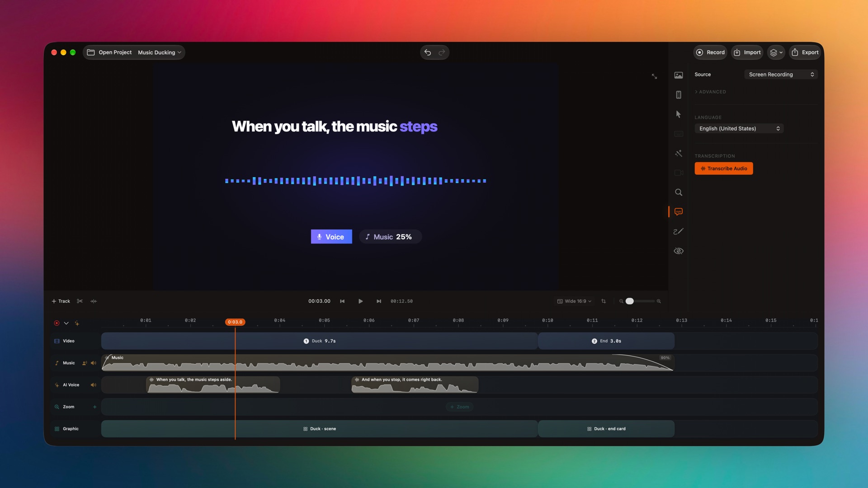Play the timeline
Screen dimensions: 868x488
pyautogui.click(x=360, y=301)
